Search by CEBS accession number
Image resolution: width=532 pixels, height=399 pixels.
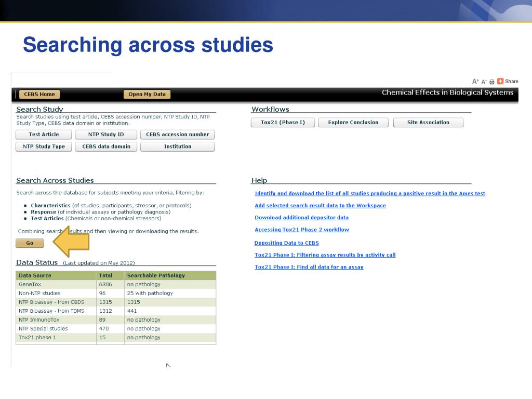(x=178, y=135)
